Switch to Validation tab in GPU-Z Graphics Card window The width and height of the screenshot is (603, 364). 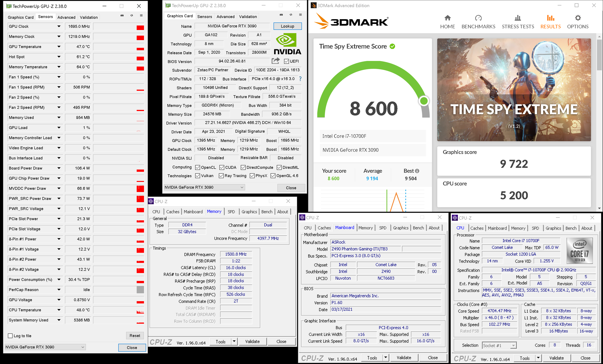coord(248,16)
